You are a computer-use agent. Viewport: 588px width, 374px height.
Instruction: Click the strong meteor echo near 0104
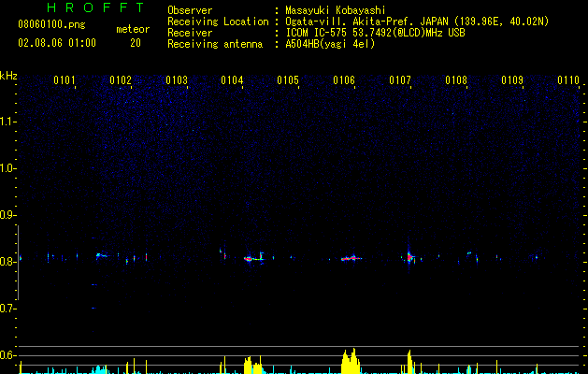click(254, 258)
